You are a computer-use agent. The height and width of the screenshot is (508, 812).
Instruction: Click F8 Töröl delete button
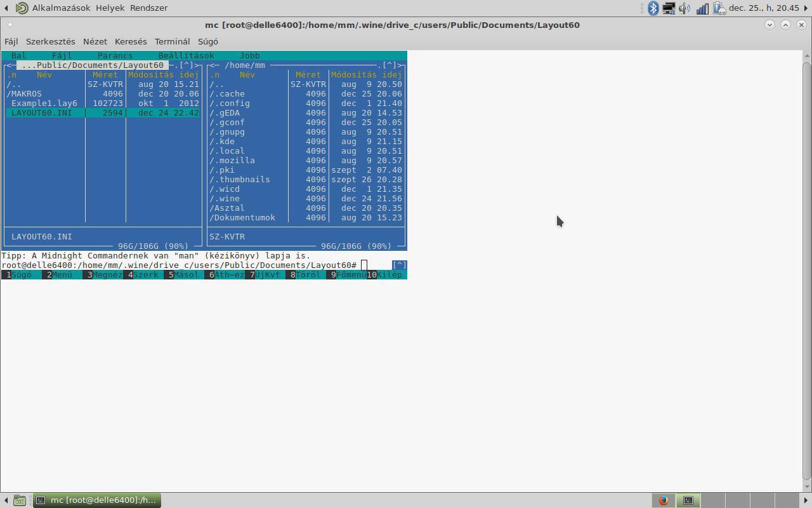(x=306, y=274)
